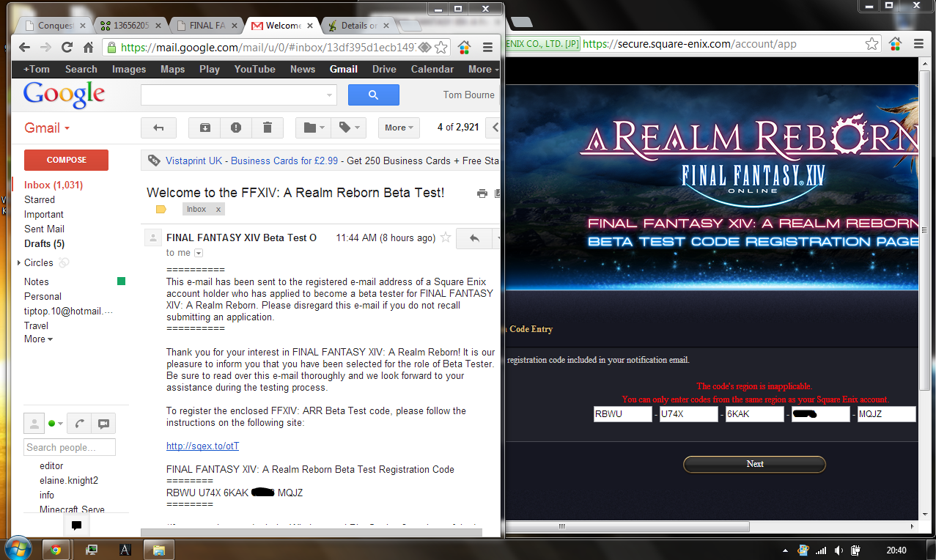936x560 pixels.
Task: Archive the open email
Action: coord(204,128)
